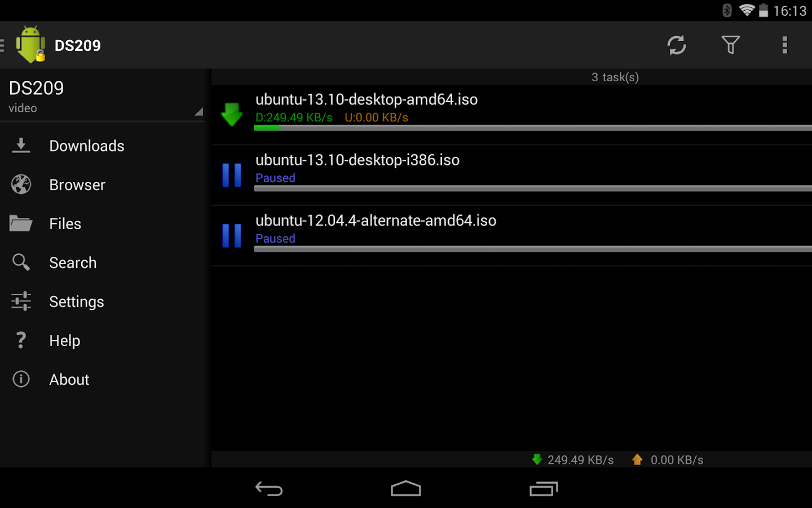
Task: Tap the 3 task(s) counter header
Action: (615, 77)
